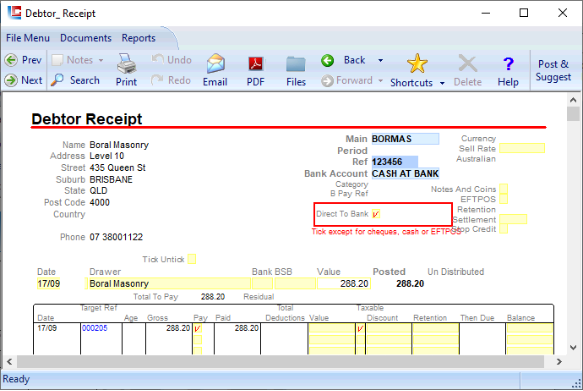The width and height of the screenshot is (583, 391).
Task: Expand the Notes dropdown arrow
Action: click(x=101, y=60)
